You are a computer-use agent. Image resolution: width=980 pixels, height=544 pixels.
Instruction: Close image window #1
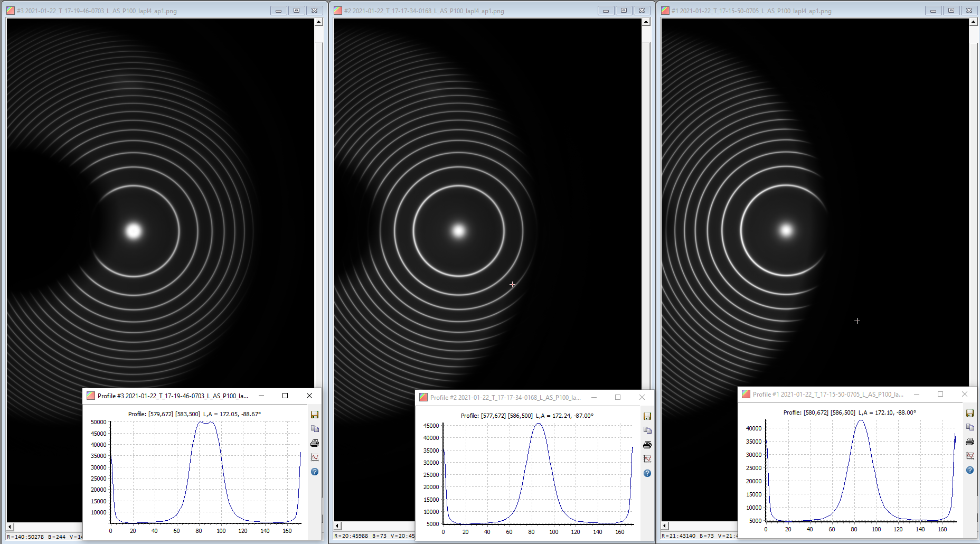[969, 11]
